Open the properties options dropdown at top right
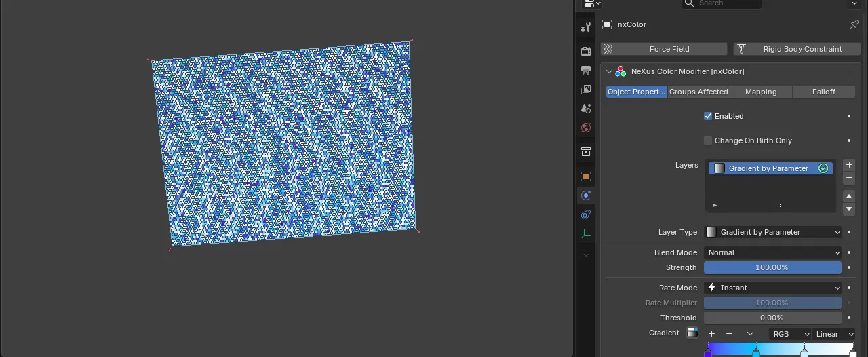This screenshot has height=357, width=868. click(x=854, y=3)
